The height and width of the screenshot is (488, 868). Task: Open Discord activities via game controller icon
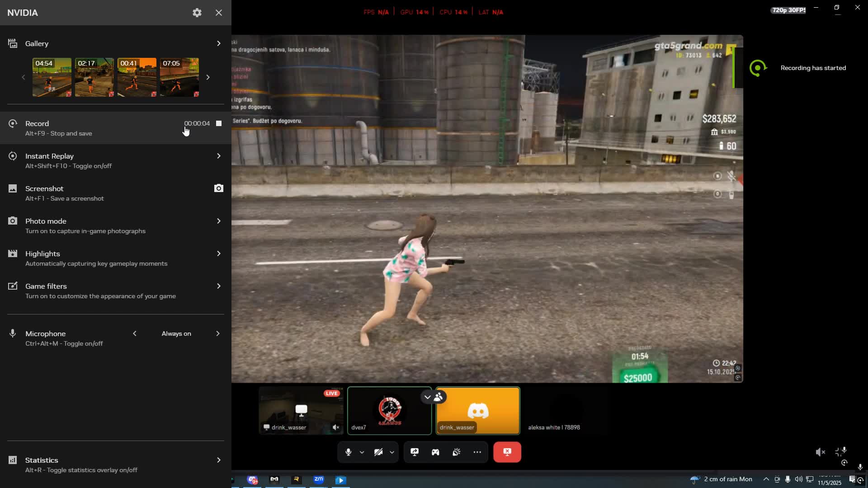click(435, 452)
